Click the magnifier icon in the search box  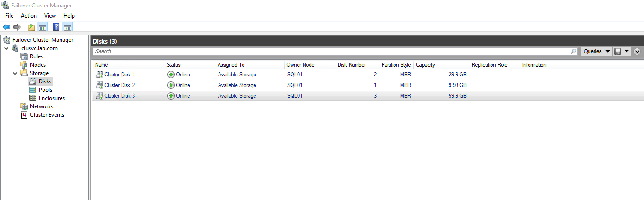(x=574, y=51)
